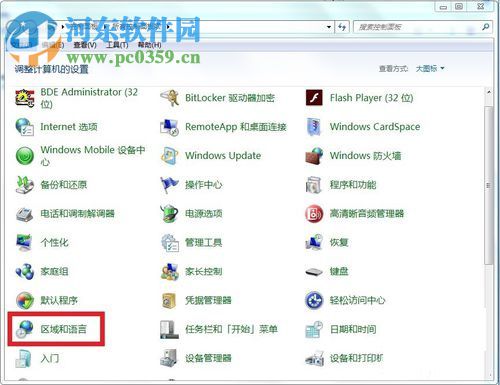
Task: Open 高清晰音频管理器
Action: (x=355, y=214)
